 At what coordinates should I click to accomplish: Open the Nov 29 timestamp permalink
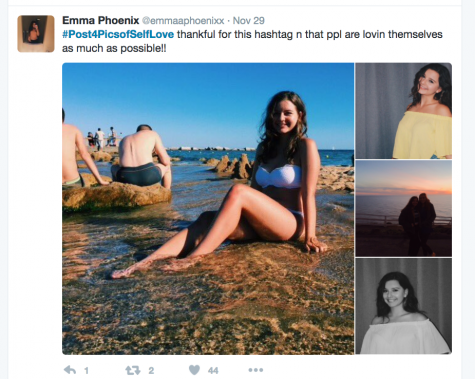248,21
